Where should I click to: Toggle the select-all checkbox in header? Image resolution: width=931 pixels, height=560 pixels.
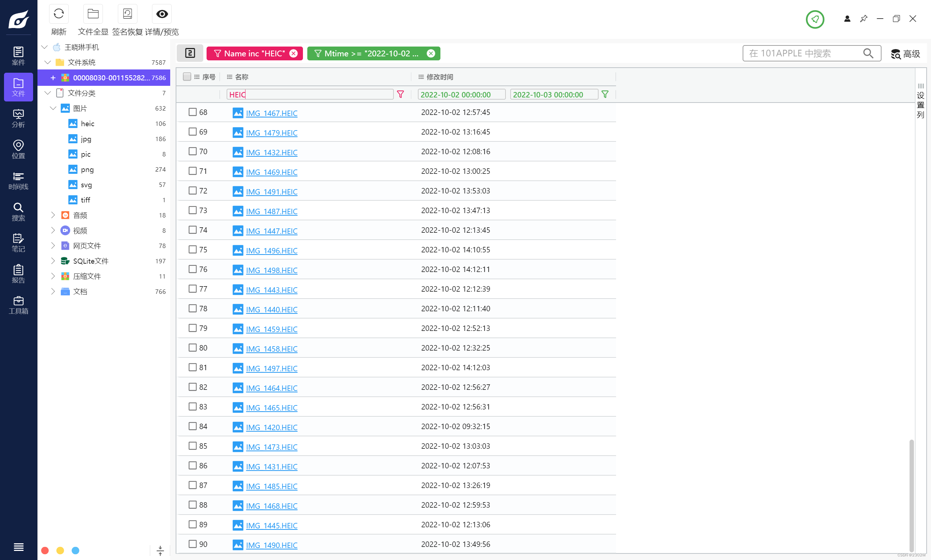click(187, 77)
